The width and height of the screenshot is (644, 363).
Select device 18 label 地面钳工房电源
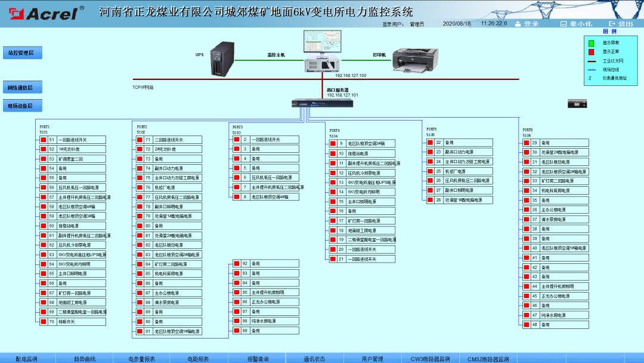362,230
